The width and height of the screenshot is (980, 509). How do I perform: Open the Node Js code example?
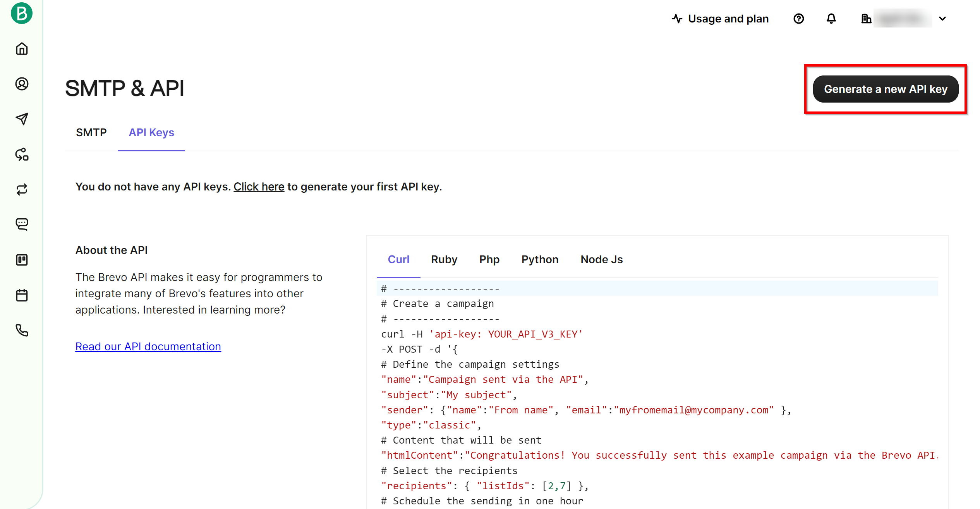[601, 259]
